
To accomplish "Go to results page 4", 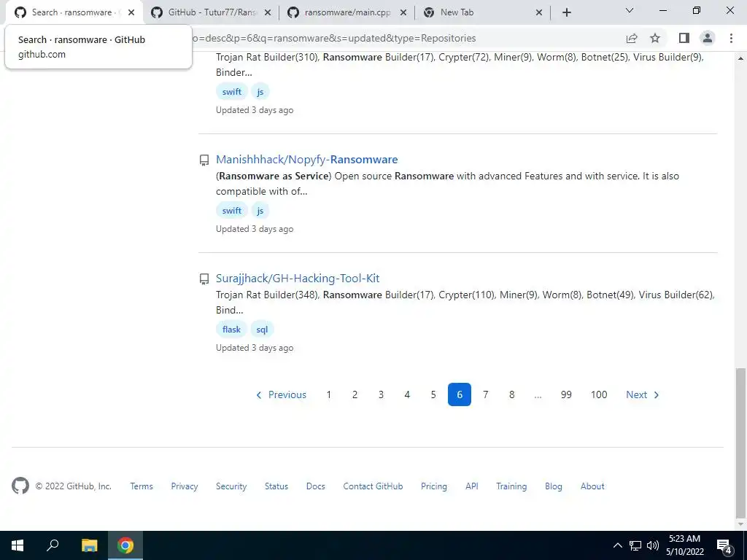I will click(x=407, y=394).
